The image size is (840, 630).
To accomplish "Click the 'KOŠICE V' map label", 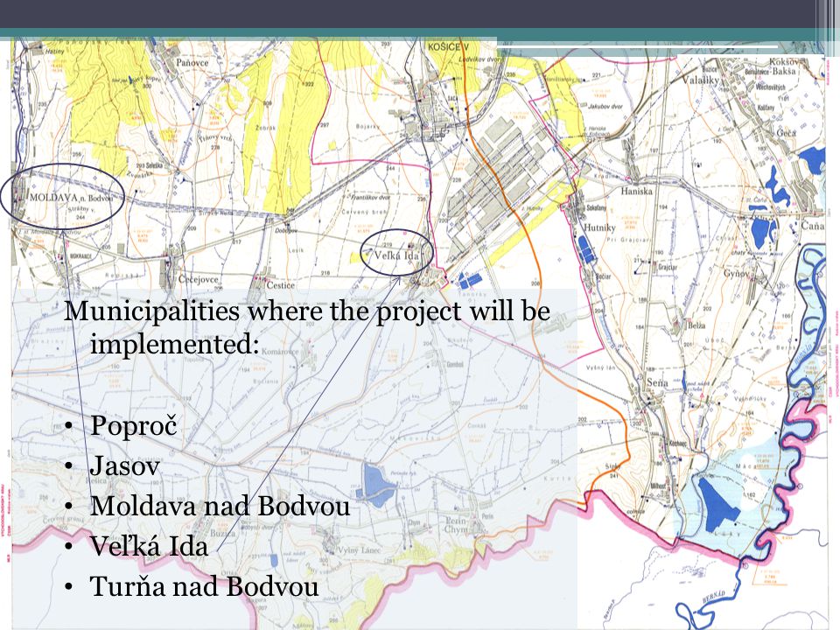I will [448, 47].
